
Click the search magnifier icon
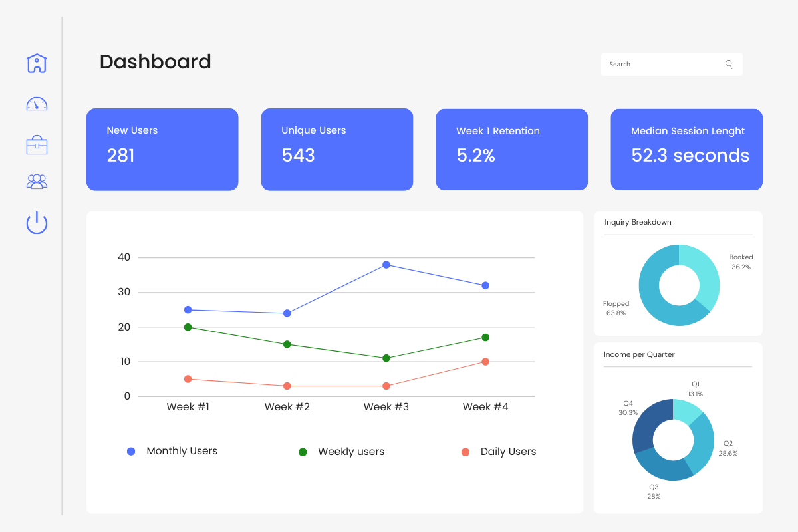729,64
